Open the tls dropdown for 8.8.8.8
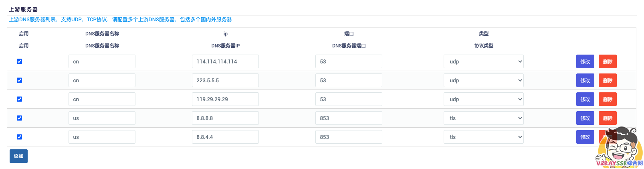The width and height of the screenshot is (644, 169). point(483,118)
